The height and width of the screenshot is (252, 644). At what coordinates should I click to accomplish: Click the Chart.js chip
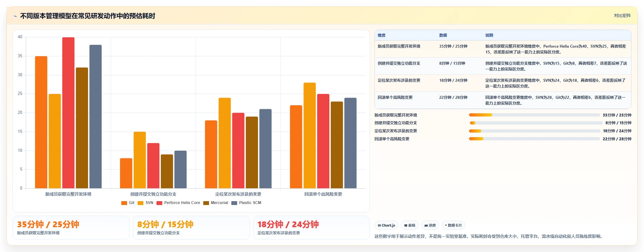386,225
